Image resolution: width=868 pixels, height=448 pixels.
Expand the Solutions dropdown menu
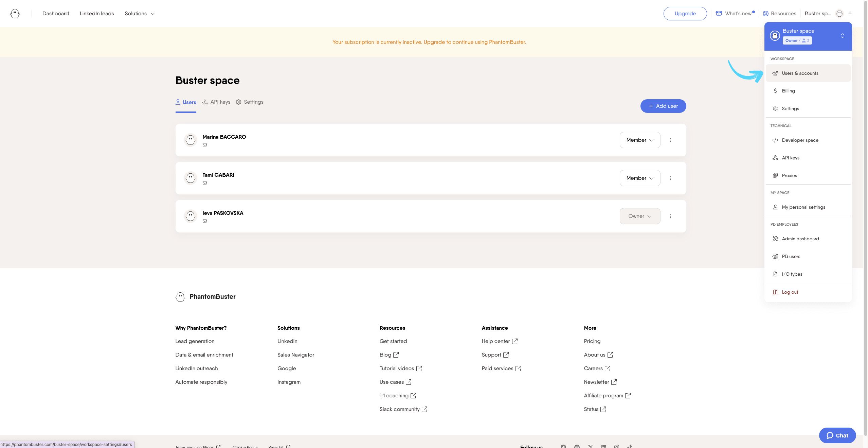[x=140, y=14]
